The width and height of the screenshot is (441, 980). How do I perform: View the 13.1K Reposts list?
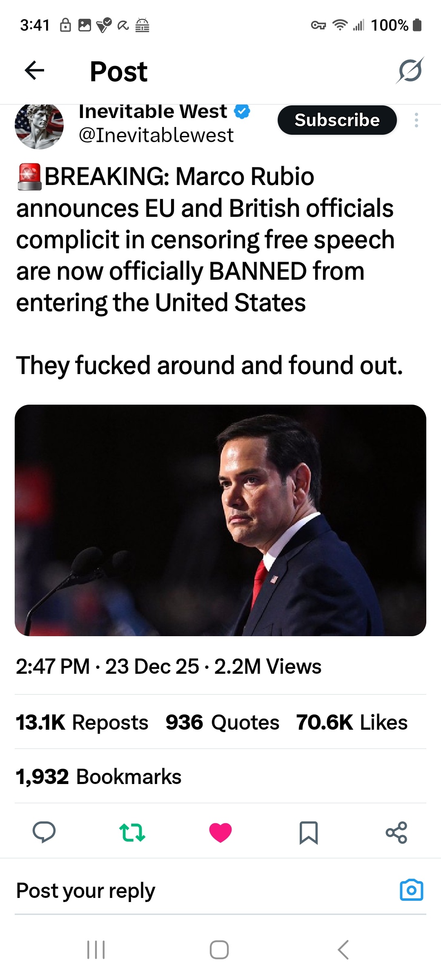(82, 722)
